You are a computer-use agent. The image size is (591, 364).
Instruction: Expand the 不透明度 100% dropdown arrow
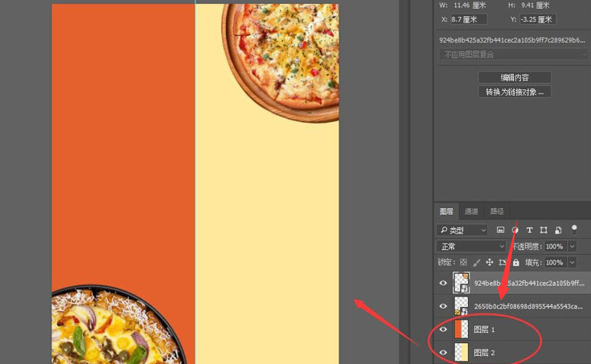[572, 247]
